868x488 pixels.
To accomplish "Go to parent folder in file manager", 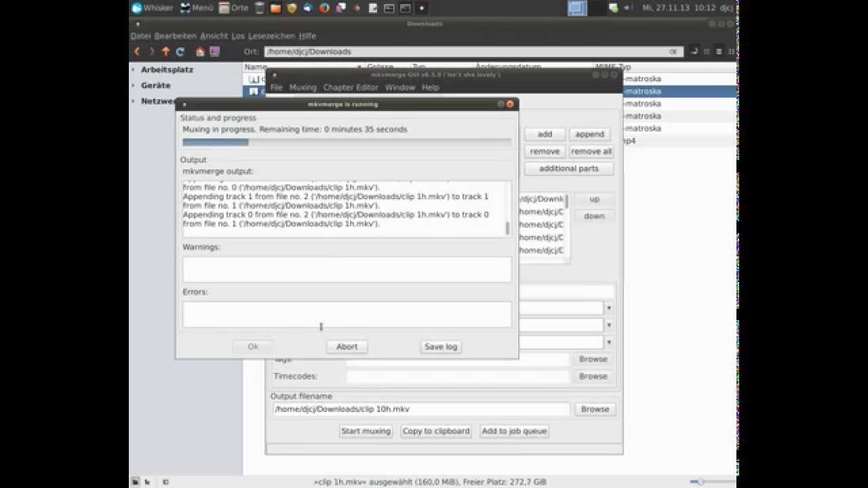I will click(x=165, y=52).
